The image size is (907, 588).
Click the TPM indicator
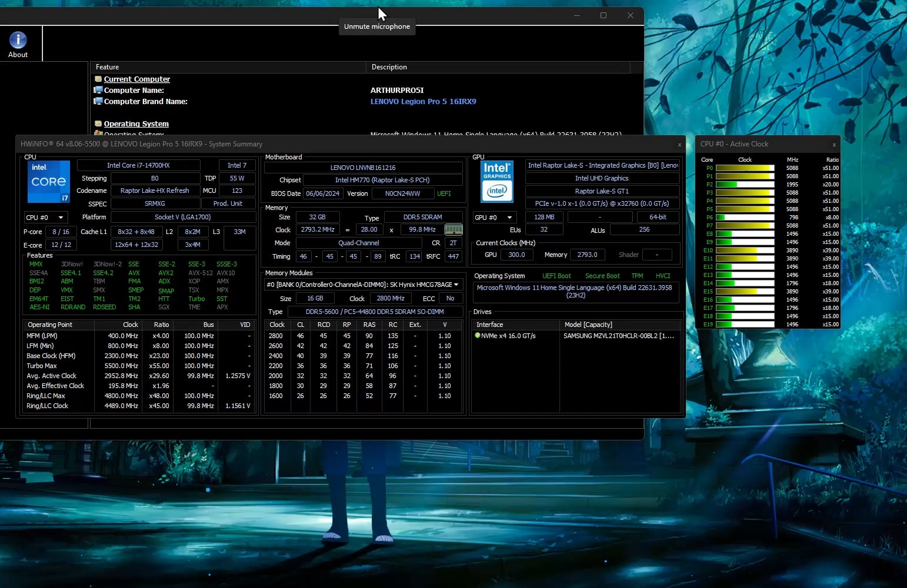click(x=637, y=276)
